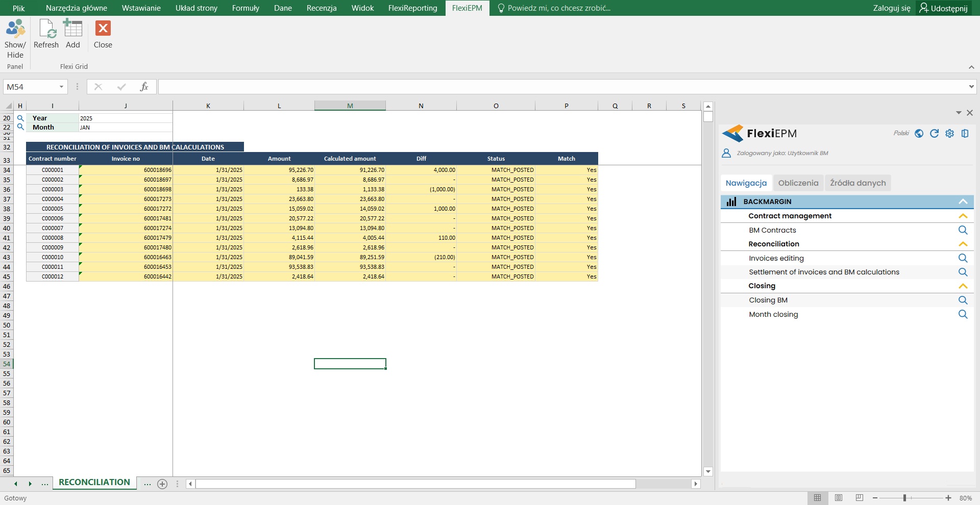Click the red Close grid icon
This screenshot has width=980, height=505.
point(103,29)
